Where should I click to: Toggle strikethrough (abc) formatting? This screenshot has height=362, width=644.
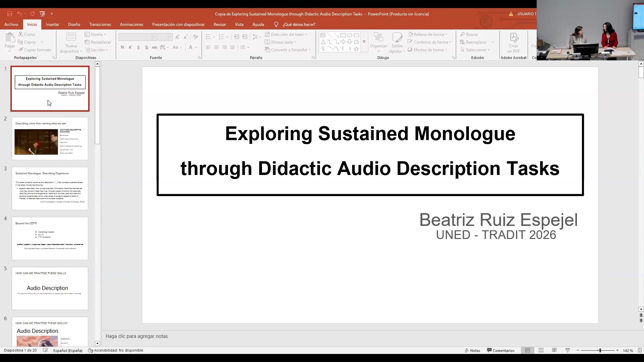[155, 47]
